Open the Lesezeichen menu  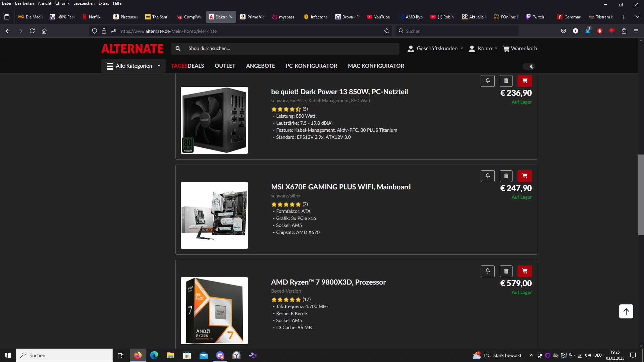click(x=84, y=3)
